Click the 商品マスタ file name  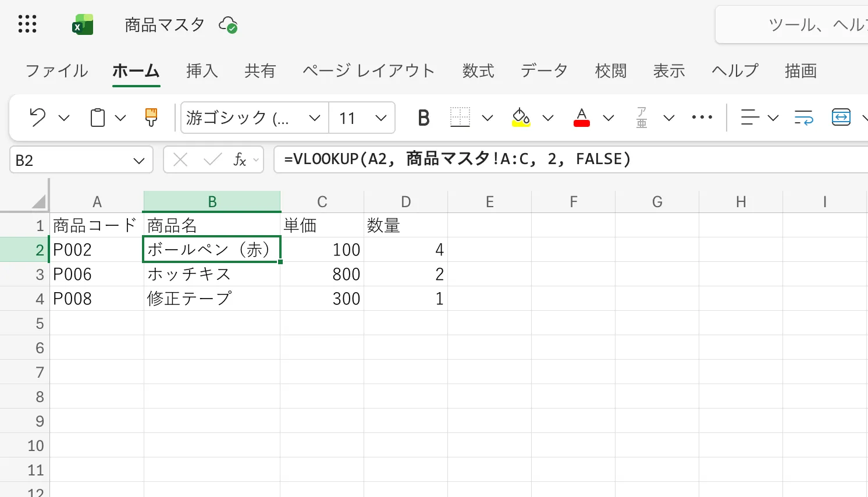pyautogui.click(x=165, y=25)
